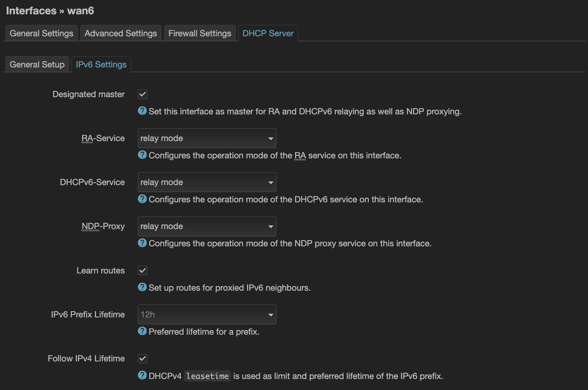Click the help icon below IPv6 Prefix Lifetime

point(142,331)
